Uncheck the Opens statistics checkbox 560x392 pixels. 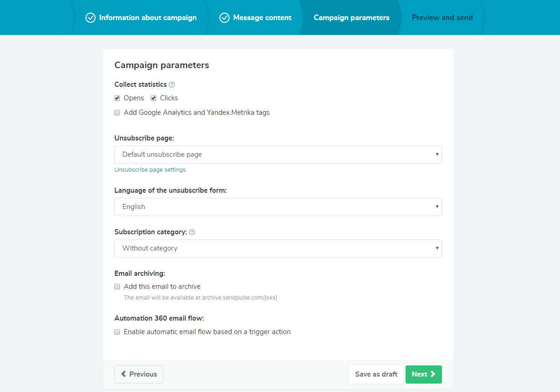pos(117,98)
